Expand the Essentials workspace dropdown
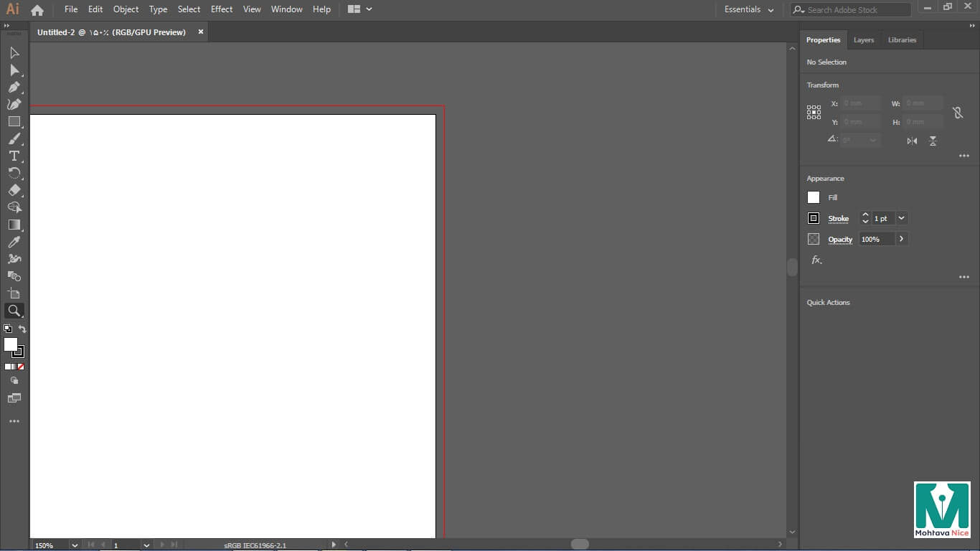This screenshot has height=551, width=980. coord(749,10)
